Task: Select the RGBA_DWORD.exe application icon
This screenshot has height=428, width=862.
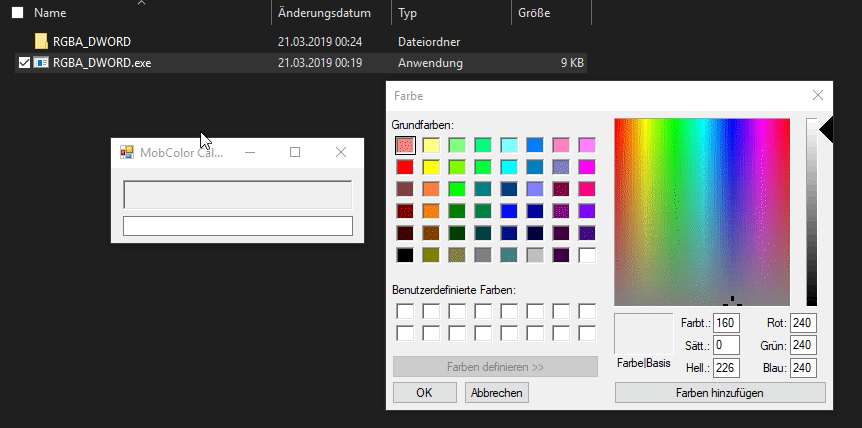Action: [41, 63]
